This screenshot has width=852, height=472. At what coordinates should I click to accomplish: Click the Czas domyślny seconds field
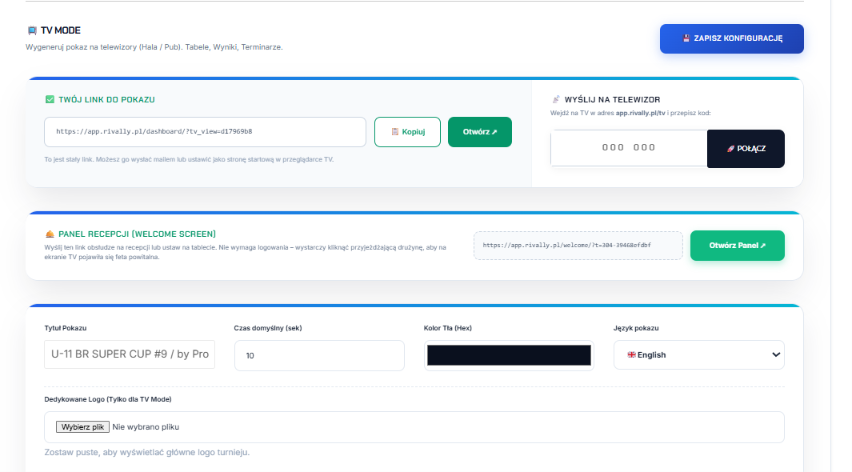pyautogui.click(x=319, y=355)
